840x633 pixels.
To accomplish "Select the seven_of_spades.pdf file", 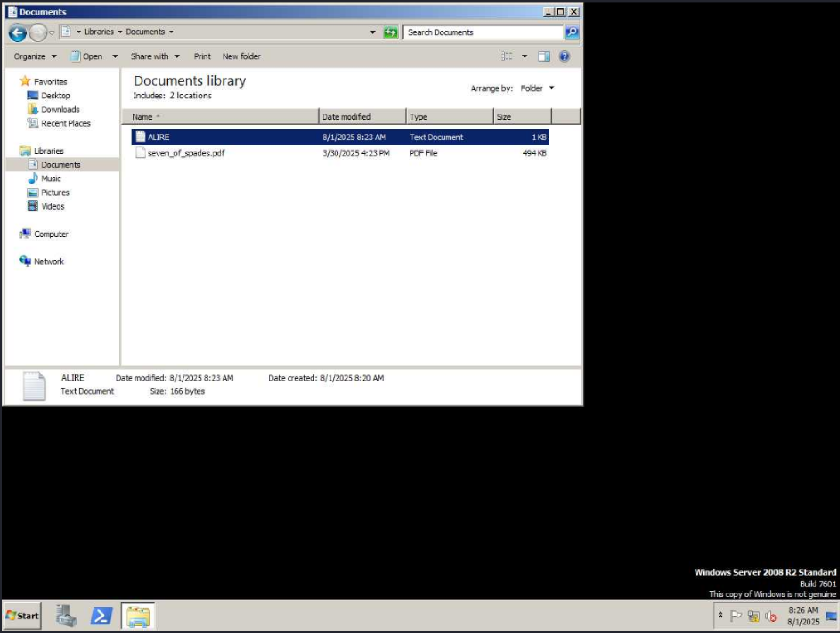I will pos(186,153).
